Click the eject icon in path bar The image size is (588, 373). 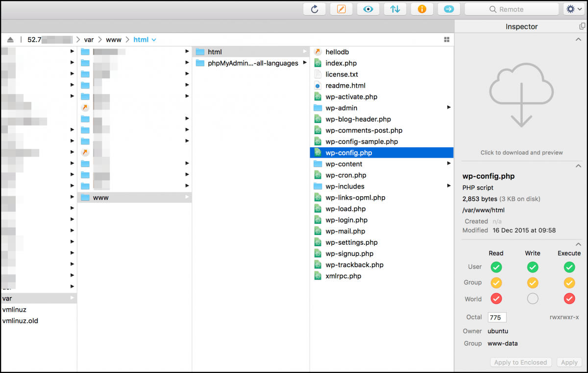pyautogui.click(x=10, y=40)
